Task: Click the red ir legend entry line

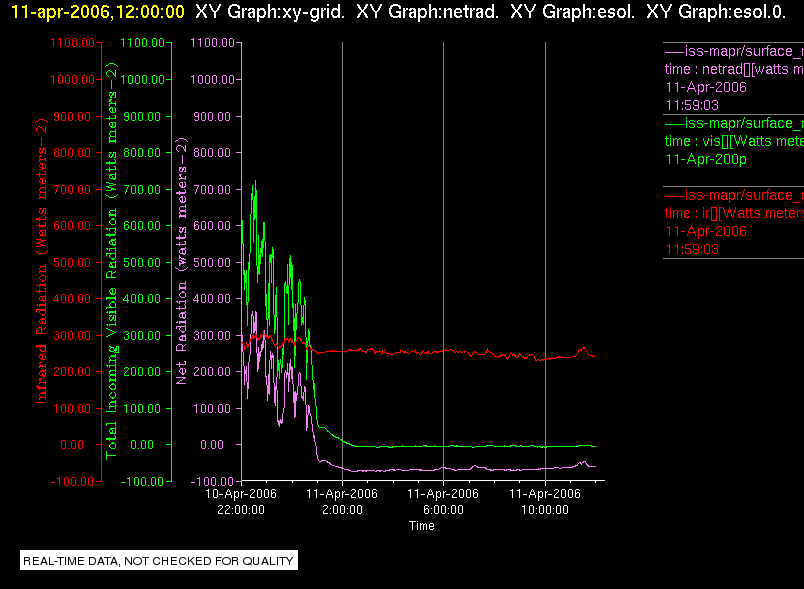Action: (x=734, y=195)
